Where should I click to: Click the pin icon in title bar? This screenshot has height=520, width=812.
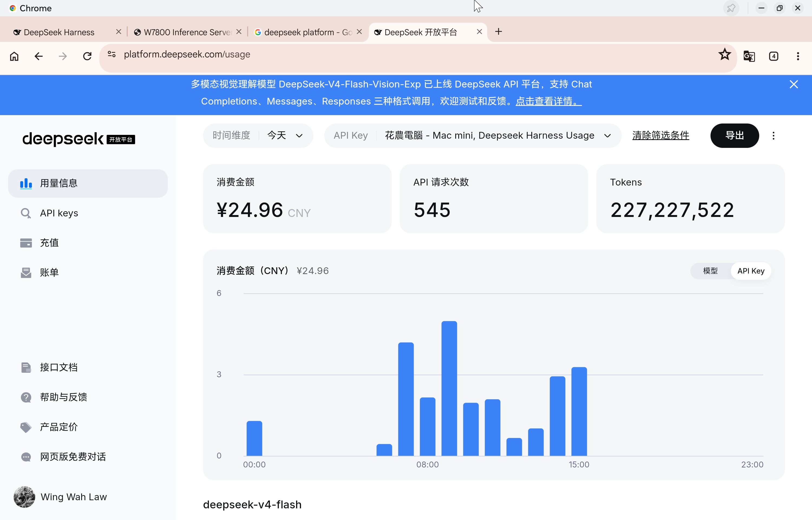pyautogui.click(x=731, y=8)
